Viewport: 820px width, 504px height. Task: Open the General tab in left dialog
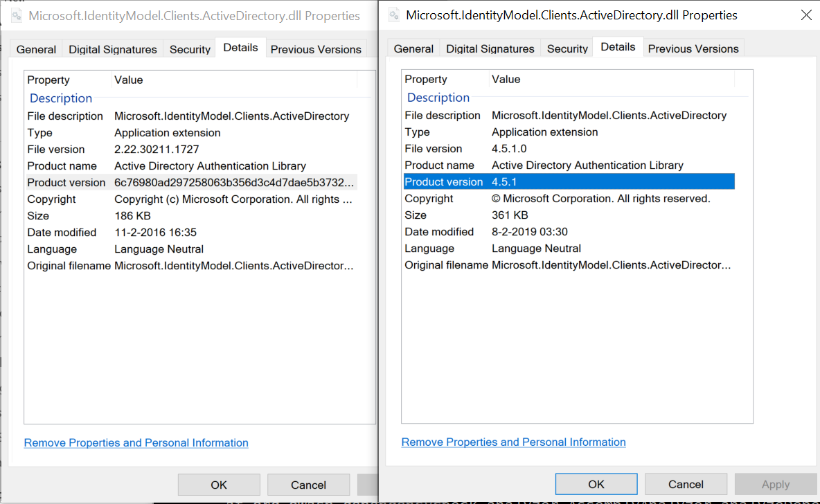click(x=35, y=49)
